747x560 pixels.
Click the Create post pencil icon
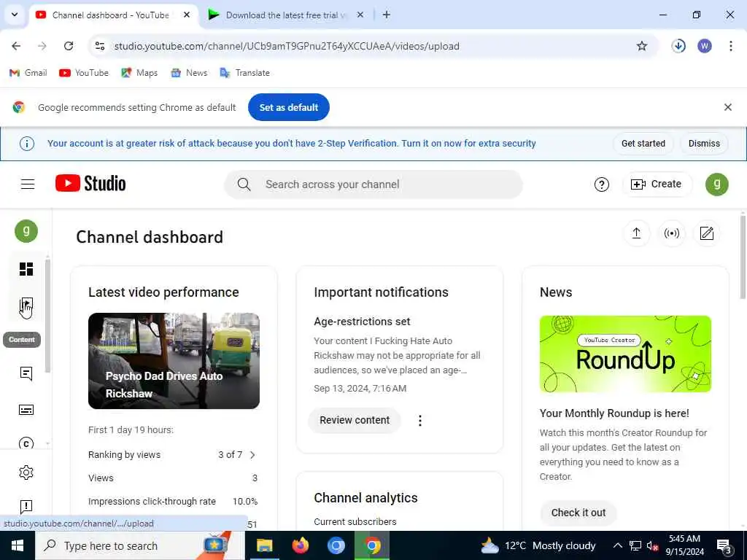click(706, 233)
